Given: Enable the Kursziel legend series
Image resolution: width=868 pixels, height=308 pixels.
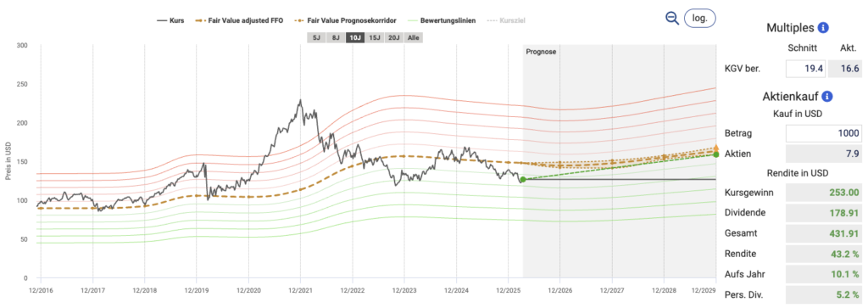Looking at the screenshot, I should [x=505, y=20].
